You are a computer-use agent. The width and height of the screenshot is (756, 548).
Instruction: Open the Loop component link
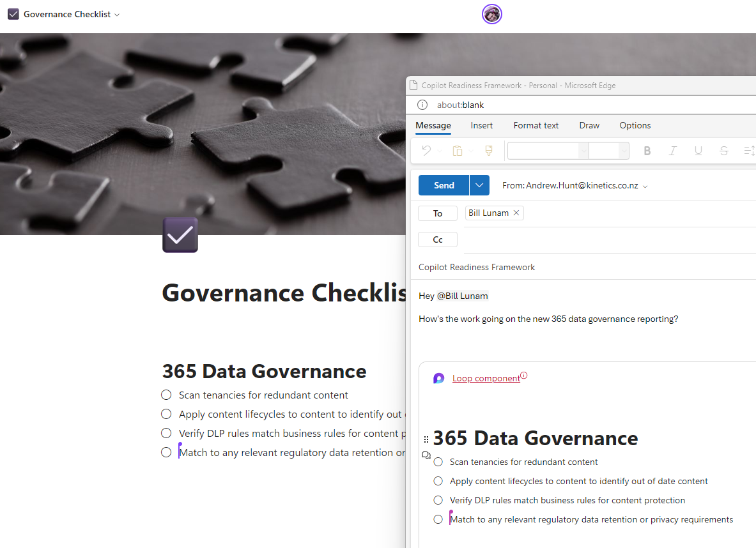click(x=486, y=379)
